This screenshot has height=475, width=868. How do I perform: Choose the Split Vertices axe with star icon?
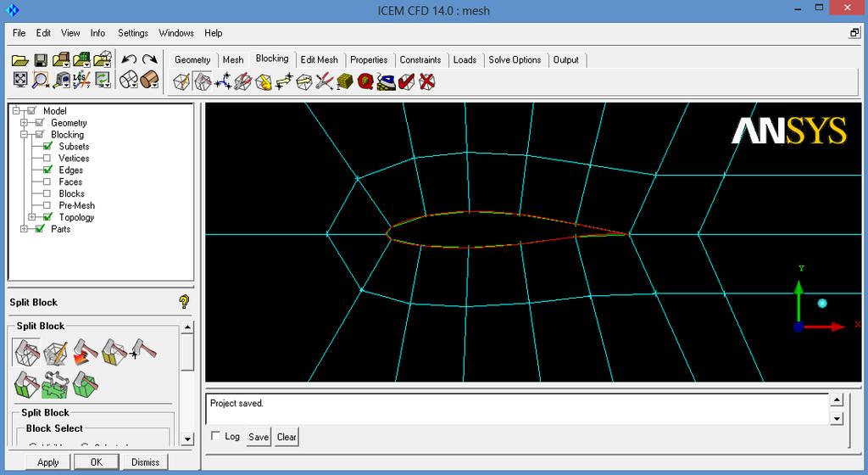pos(143,349)
